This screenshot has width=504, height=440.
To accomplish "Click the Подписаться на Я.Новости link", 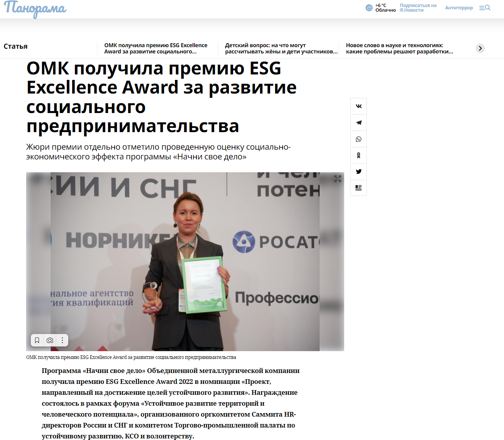I will click(418, 8).
